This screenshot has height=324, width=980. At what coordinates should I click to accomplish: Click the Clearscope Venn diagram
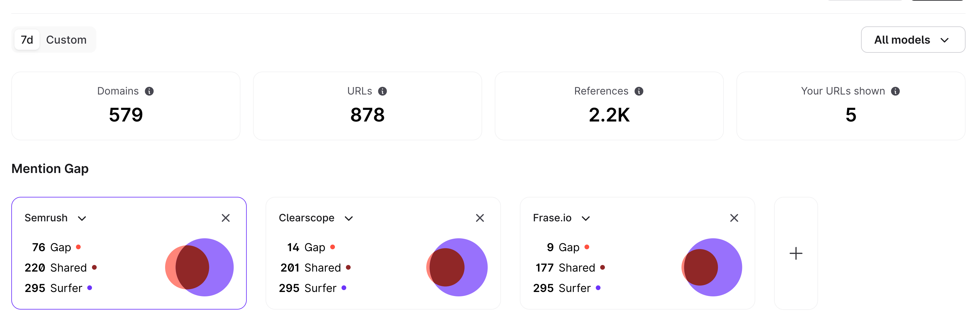[x=457, y=267]
